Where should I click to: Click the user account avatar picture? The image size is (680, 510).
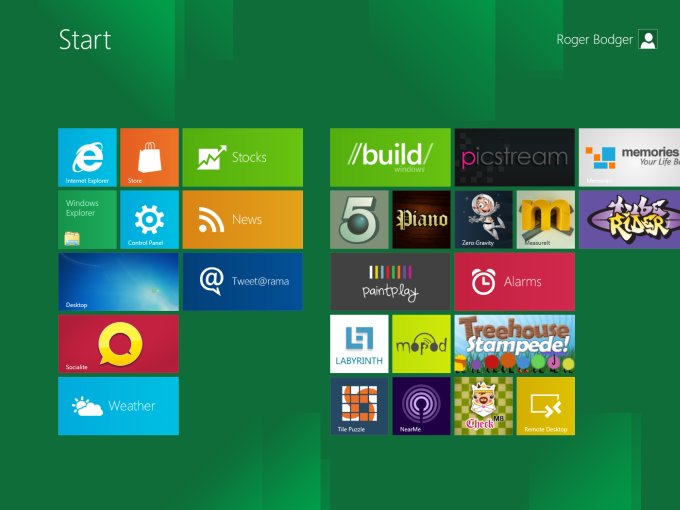point(648,39)
